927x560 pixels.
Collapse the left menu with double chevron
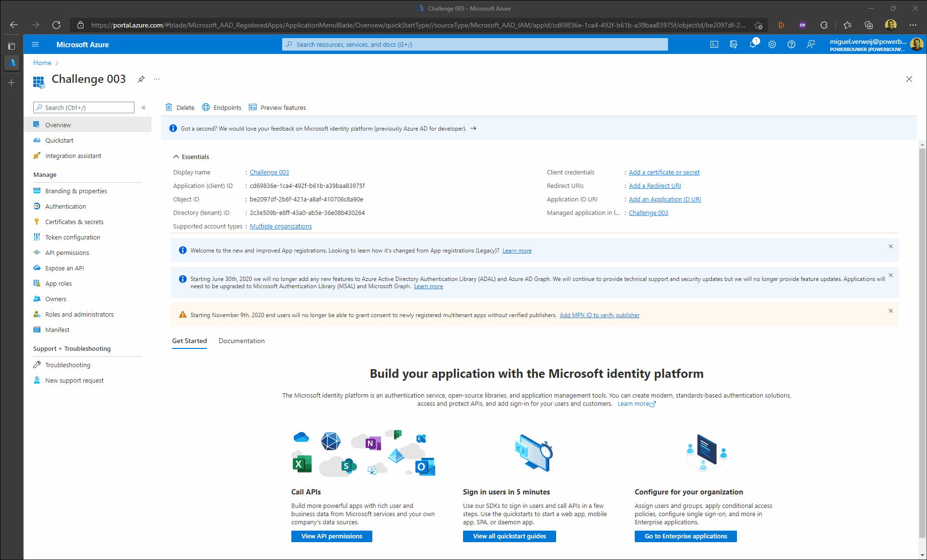pyautogui.click(x=144, y=107)
